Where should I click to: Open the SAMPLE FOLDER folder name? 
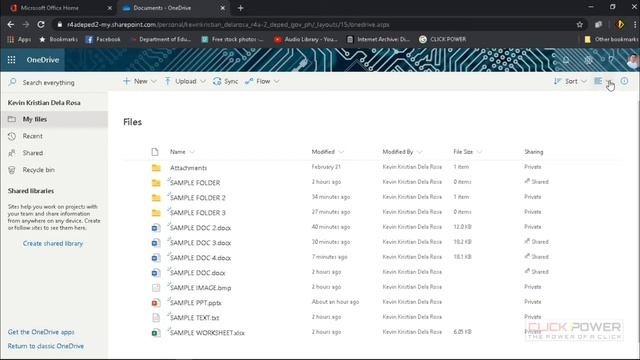pyautogui.click(x=195, y=183)
